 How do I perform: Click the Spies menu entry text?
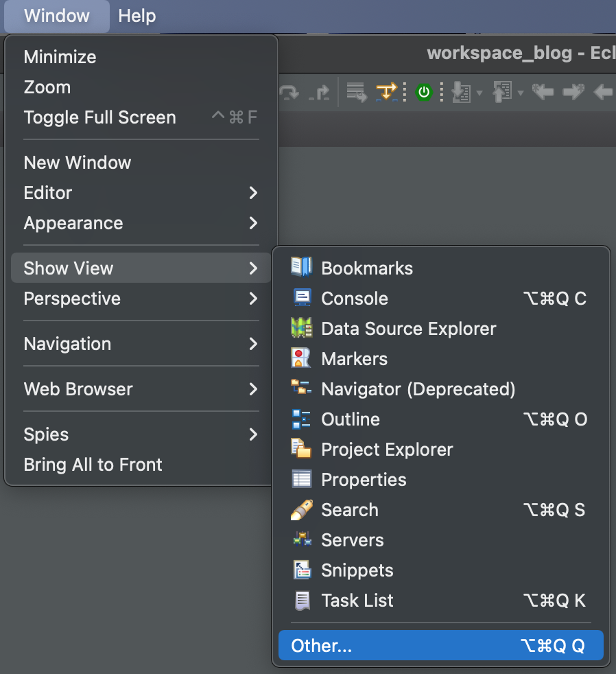[46, 434]
